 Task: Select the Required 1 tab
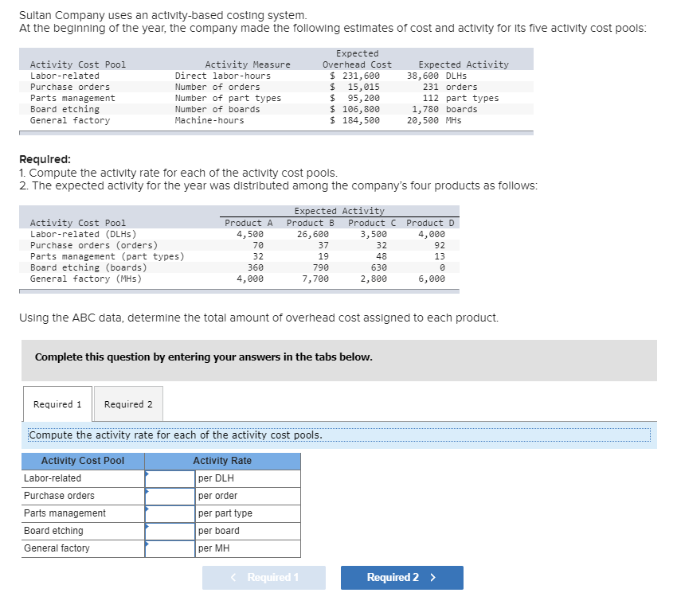(57, 404)
